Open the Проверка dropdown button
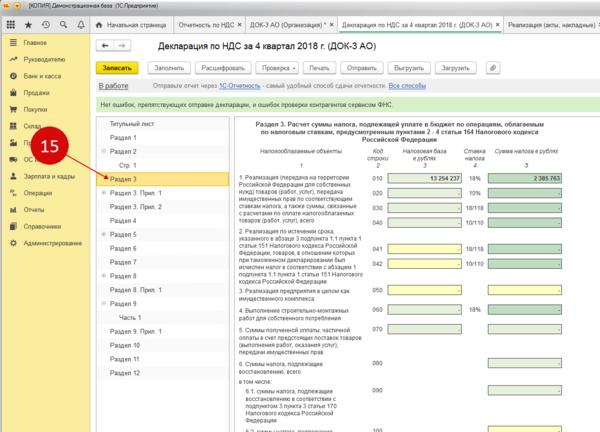The width and height of the screenshot is (600, 432). [x=274, y=67]
